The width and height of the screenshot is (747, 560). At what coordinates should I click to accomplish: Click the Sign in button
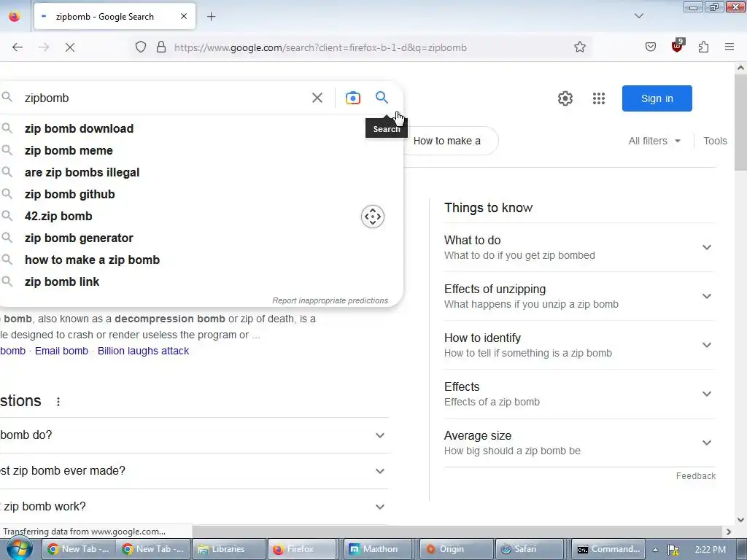click(657, 98)
